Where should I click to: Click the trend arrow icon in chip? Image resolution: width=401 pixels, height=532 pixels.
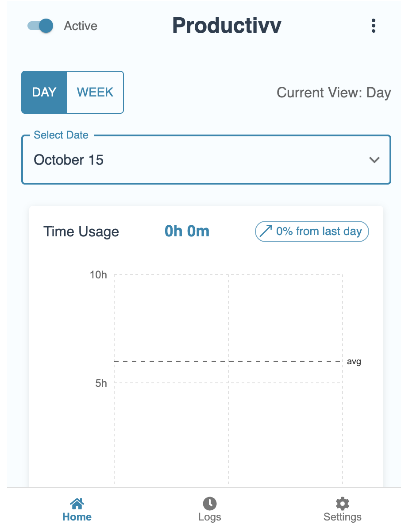[266, 231]
